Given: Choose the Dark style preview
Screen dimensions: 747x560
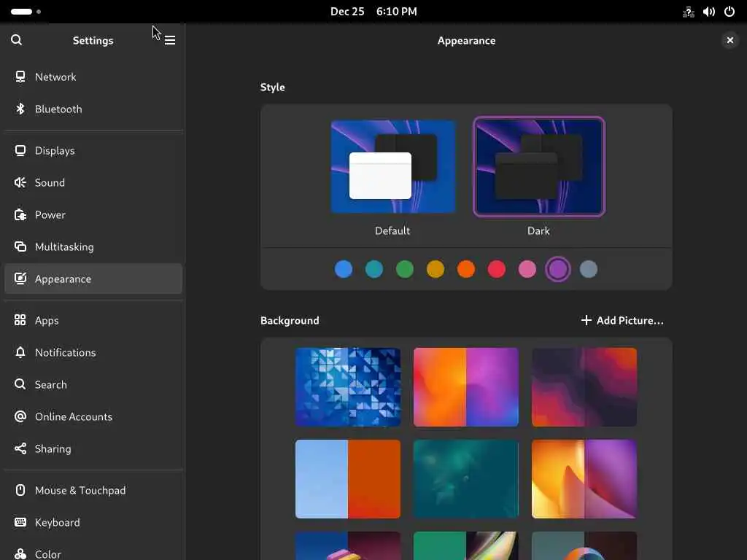Looking at the screenshot, I should click(539, 167).
